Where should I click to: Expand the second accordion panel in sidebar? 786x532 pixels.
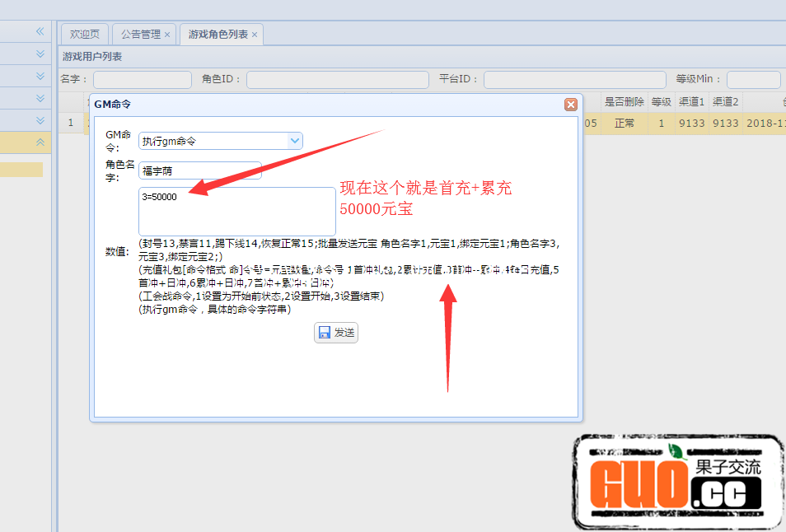[x=40, y=77]
